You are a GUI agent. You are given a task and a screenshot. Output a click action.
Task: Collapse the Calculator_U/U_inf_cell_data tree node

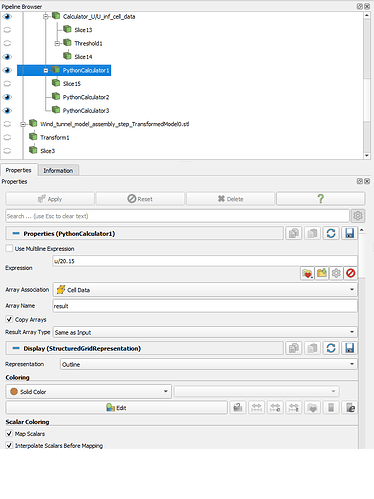point(46,16)
